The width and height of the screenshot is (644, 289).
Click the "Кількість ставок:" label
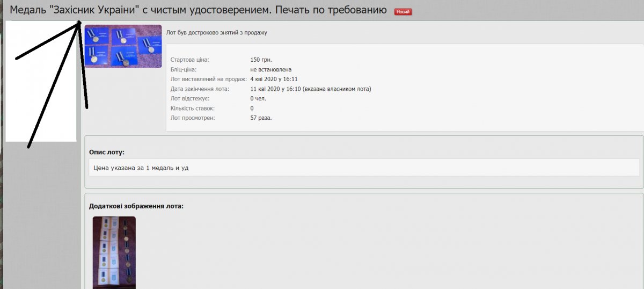click(x=193, y=108)
